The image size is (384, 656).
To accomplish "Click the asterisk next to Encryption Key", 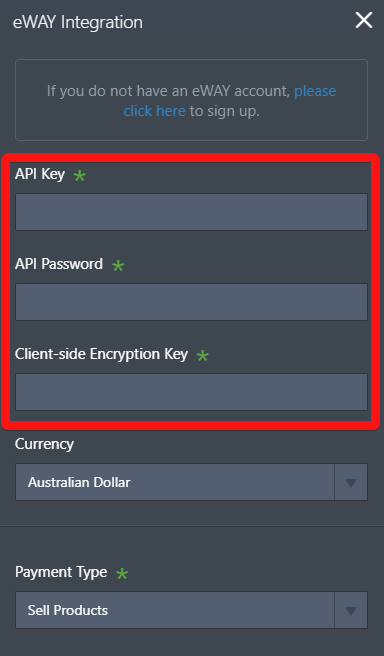I will 203,356.
